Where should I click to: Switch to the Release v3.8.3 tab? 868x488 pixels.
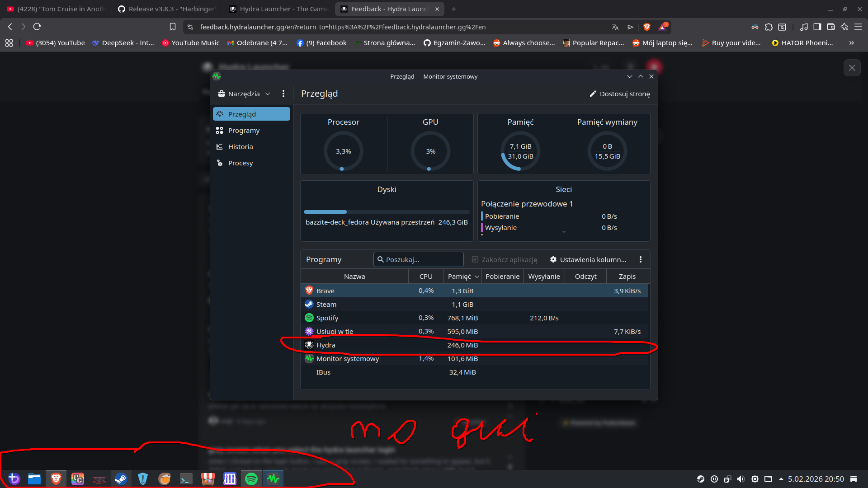click(167, 9)
